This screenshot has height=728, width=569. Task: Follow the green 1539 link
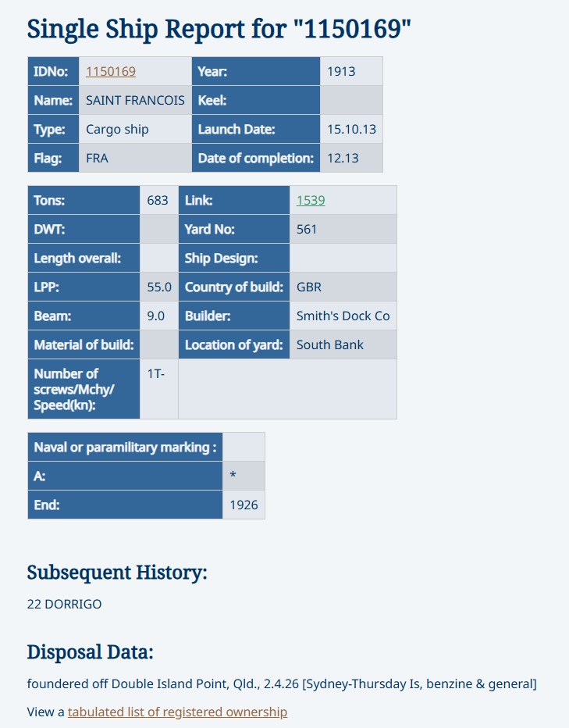point(311,200)
